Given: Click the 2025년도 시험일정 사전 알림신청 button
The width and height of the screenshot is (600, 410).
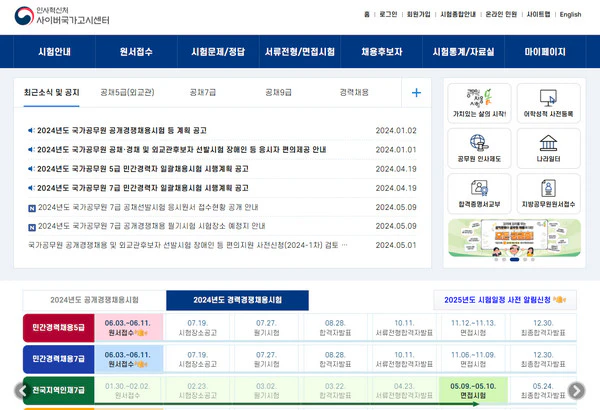Looking at the screenshot, I should point(505,300).
